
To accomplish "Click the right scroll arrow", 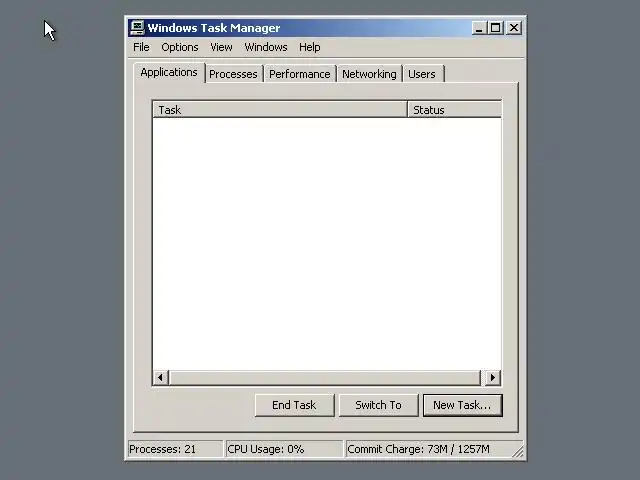I will pos(493,378).
